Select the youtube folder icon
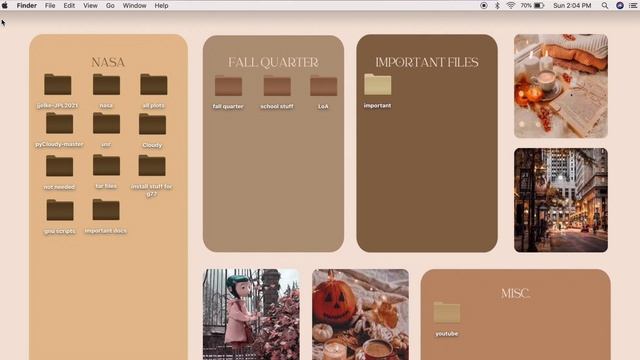640x360 pixels. click(x=447, y=313)
